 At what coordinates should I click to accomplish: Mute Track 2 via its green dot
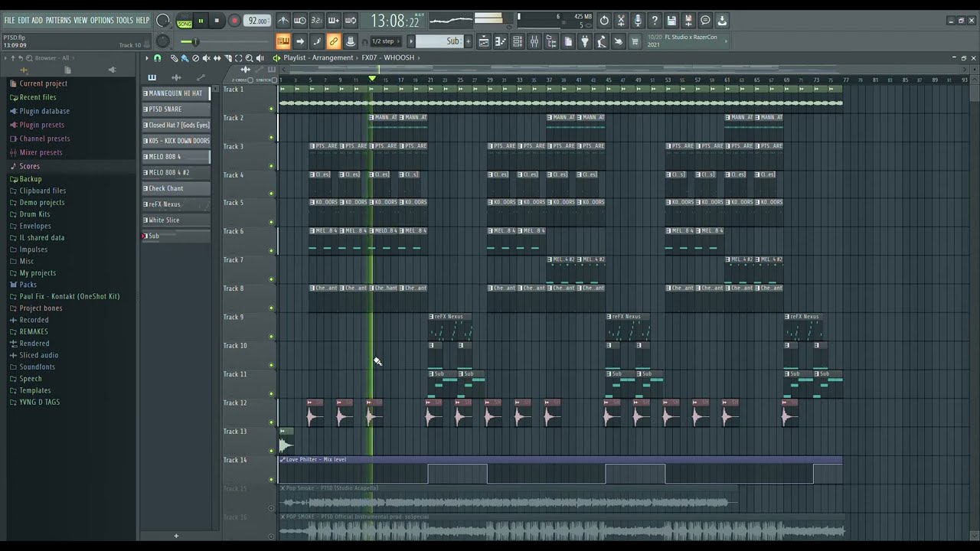(271, 138)
